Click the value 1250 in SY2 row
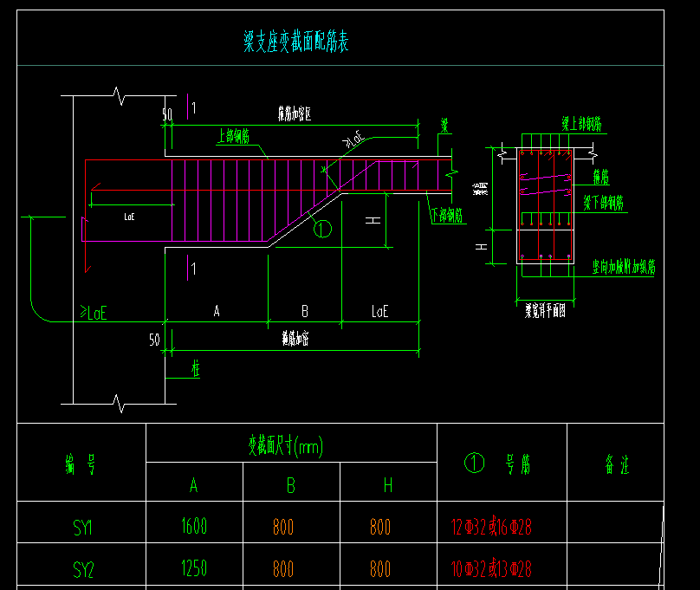700x590 pixels. pyautogui.click(x=194, y=568)
